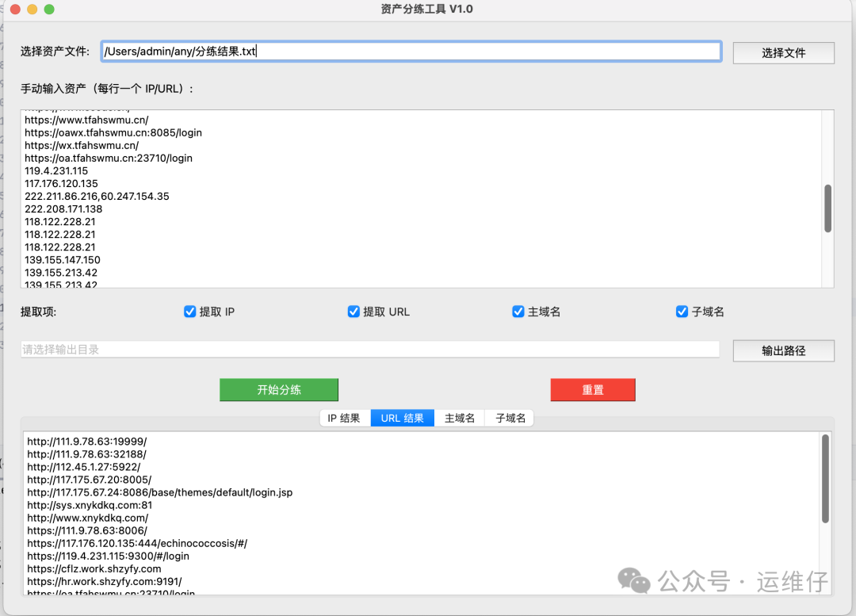
Task: Switch to the IP 结果 tab
Action: [344, 418]
